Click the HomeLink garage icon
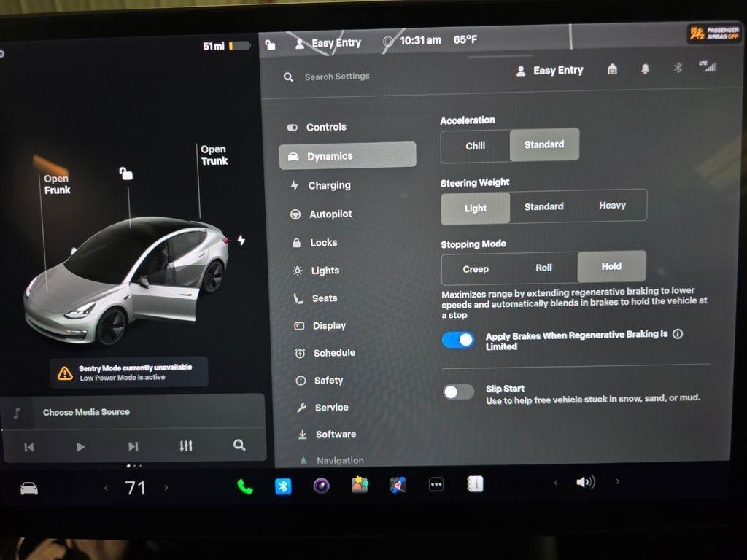747x560 pixels. click(x=612, y=69)
